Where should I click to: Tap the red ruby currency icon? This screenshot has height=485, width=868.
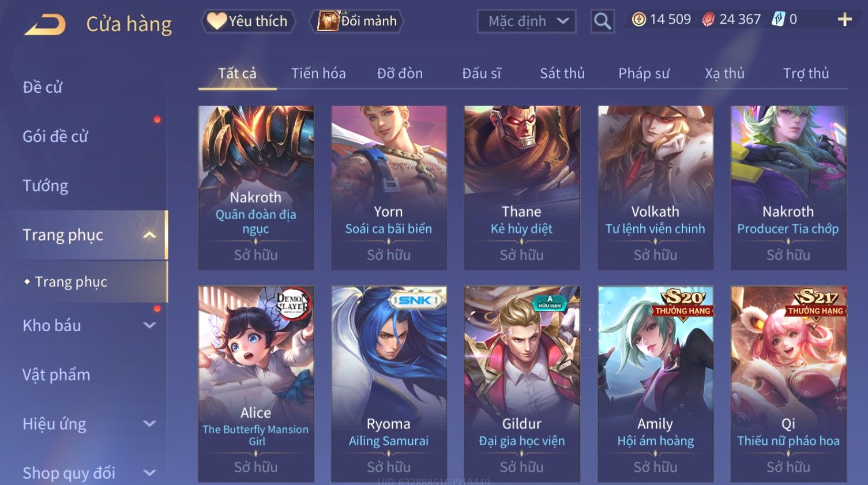(708, 20)
